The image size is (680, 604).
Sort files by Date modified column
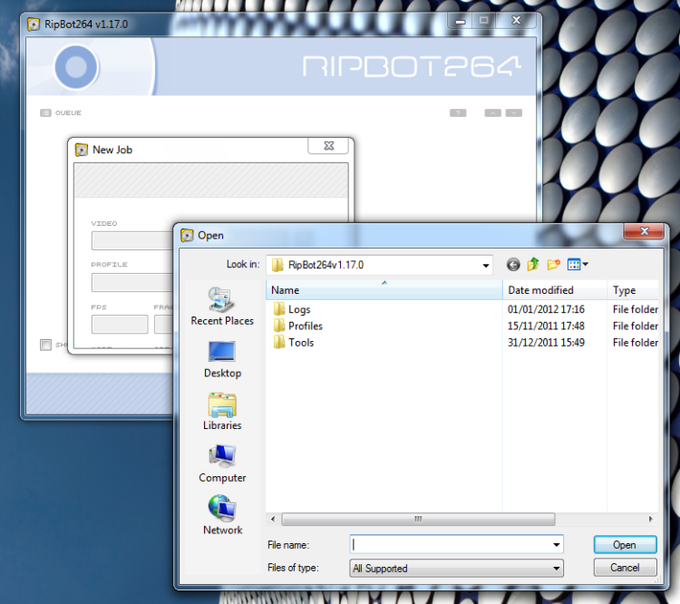[x=555, y=290]
